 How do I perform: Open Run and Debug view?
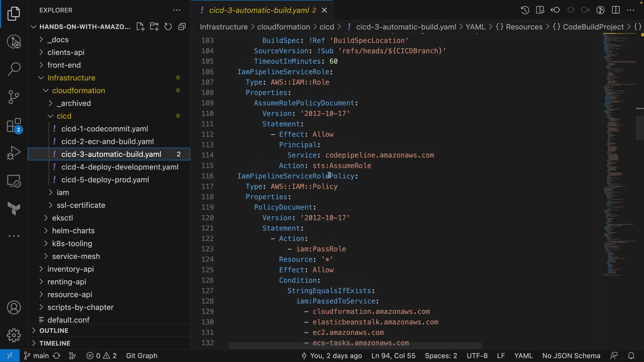click(x=14, y=153)
